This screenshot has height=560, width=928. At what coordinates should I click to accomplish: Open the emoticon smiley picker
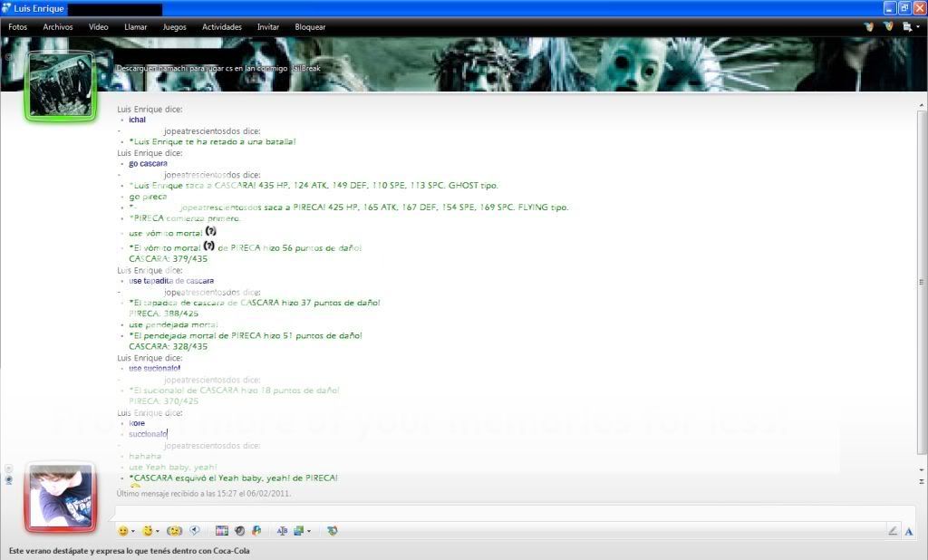(x=122, y=531)
